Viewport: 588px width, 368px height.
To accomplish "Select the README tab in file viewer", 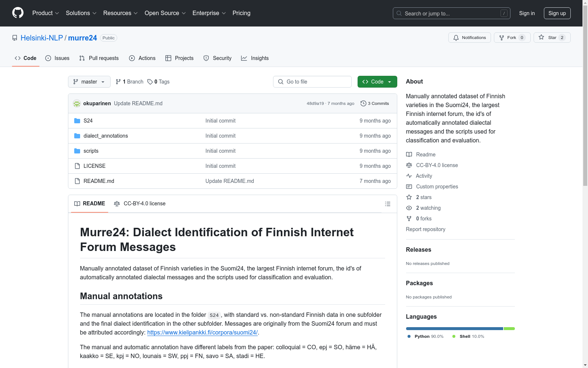I will pos(90,204).
